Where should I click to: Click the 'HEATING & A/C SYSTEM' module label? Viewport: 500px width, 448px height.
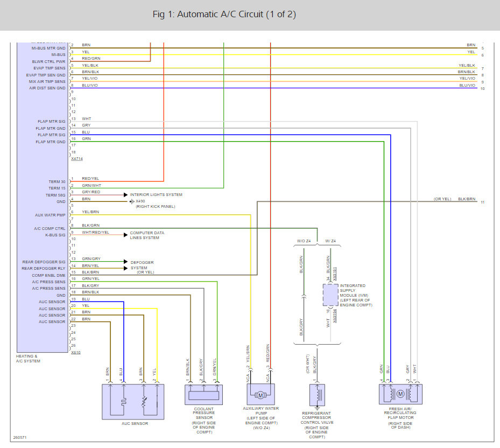[x=28, y=359]
